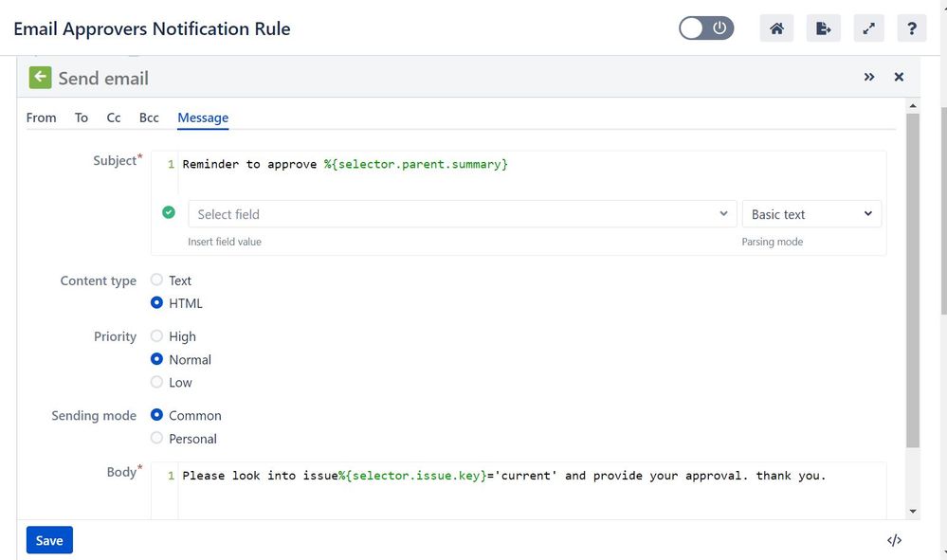This screenshot has height=560, width=947.
Task: Select Text content type
Action: coord(156,280)
